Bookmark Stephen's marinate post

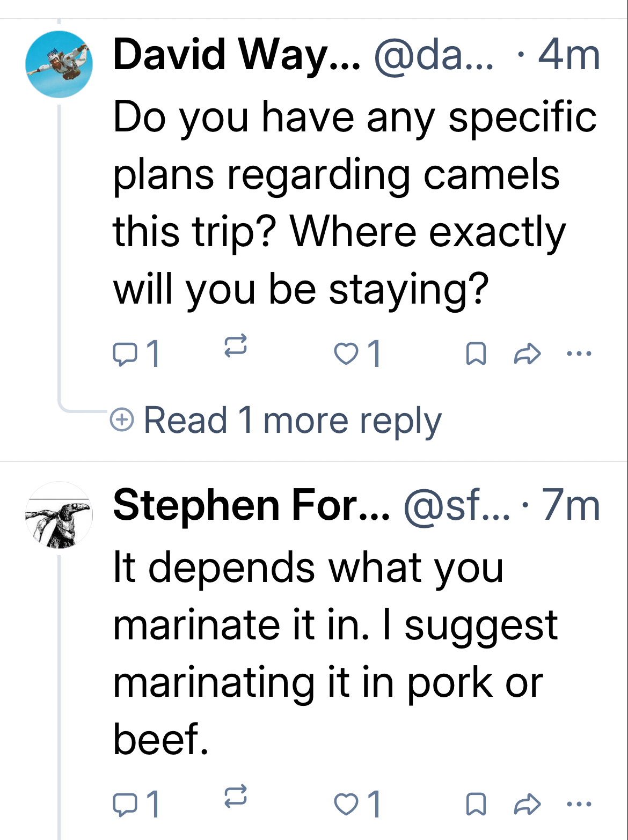tap(477, 805)
